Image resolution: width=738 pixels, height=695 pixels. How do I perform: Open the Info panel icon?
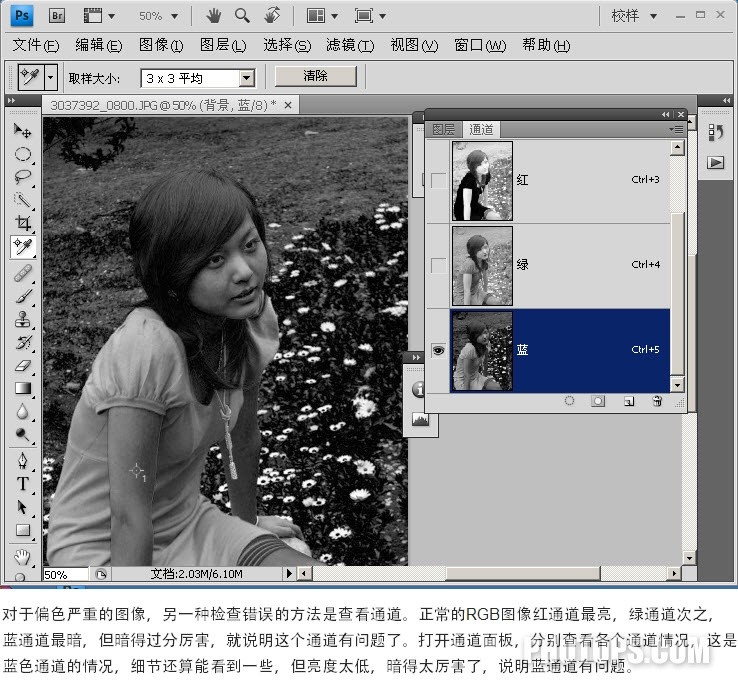(418, 390)
